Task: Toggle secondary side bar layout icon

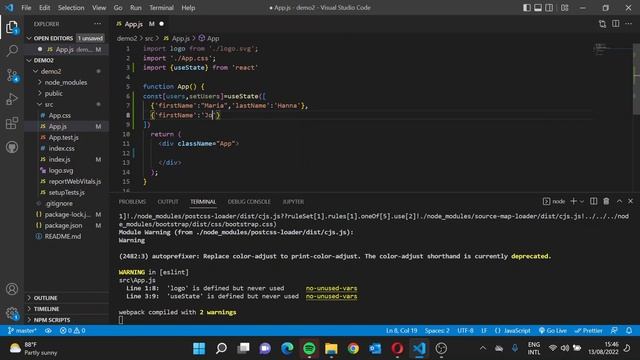Action: 549,8
